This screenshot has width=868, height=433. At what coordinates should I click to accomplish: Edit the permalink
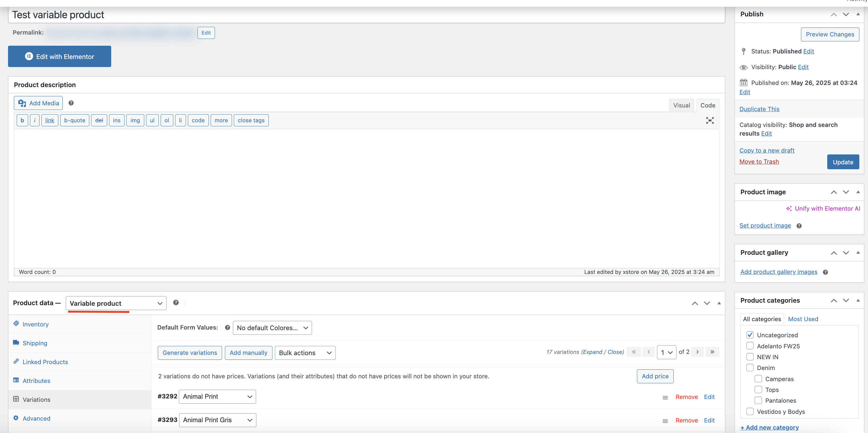(206, 33)
